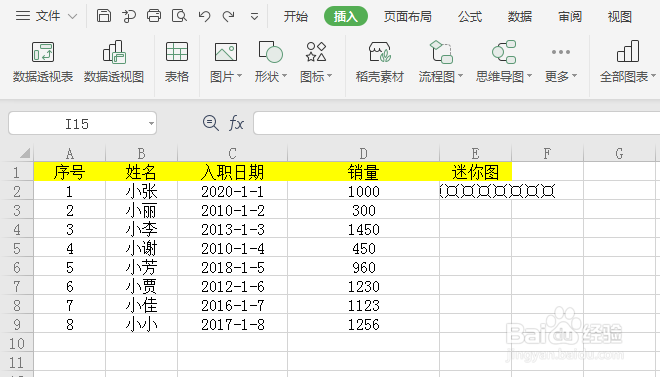Click the fx insert function icon

point(236,124)
